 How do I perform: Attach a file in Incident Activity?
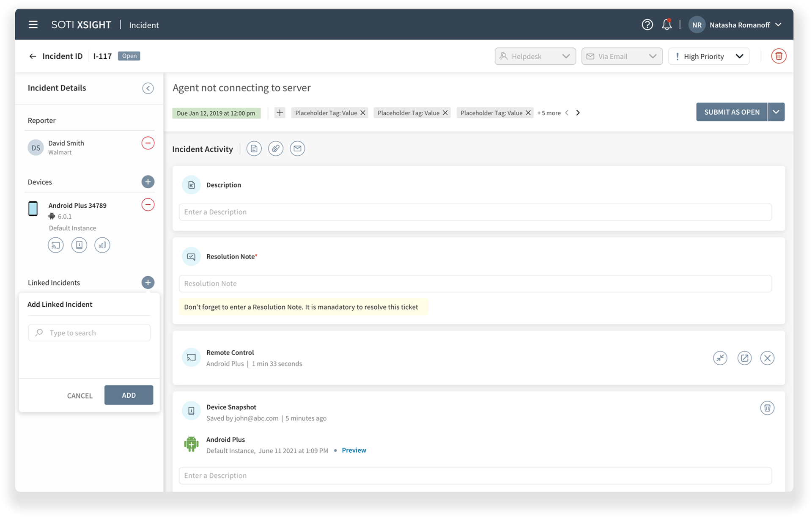click(276, 148)
